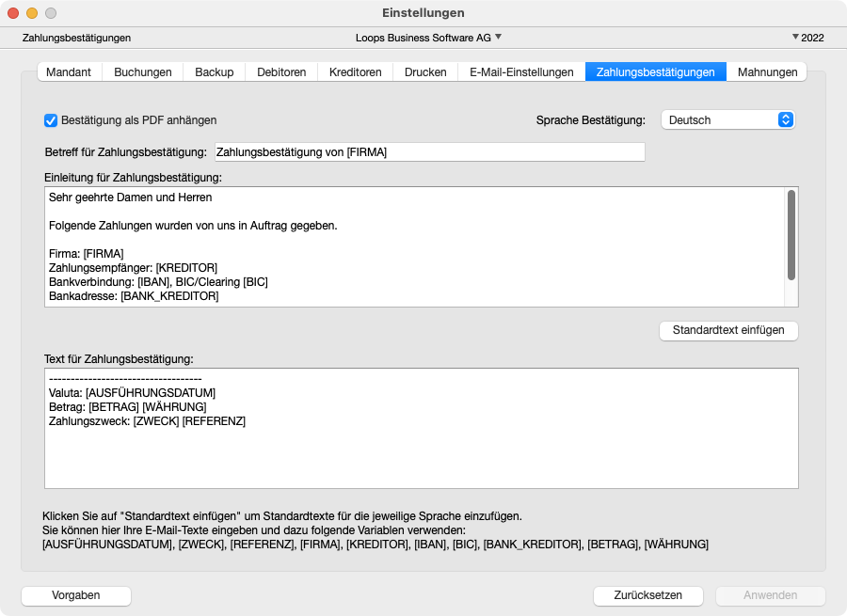Click into the Einleitung für Zahlungsbestätigung text area
Screen dimensions: 847x616
(414, 246)
